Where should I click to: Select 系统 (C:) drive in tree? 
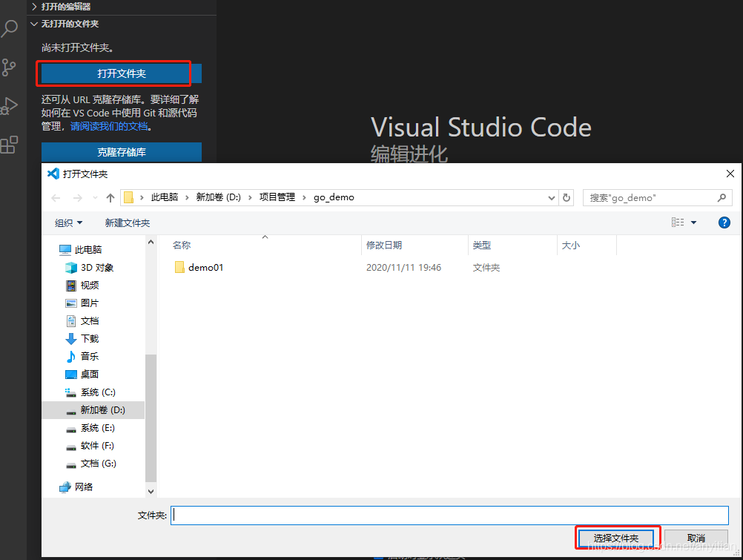tap(98, 392)
